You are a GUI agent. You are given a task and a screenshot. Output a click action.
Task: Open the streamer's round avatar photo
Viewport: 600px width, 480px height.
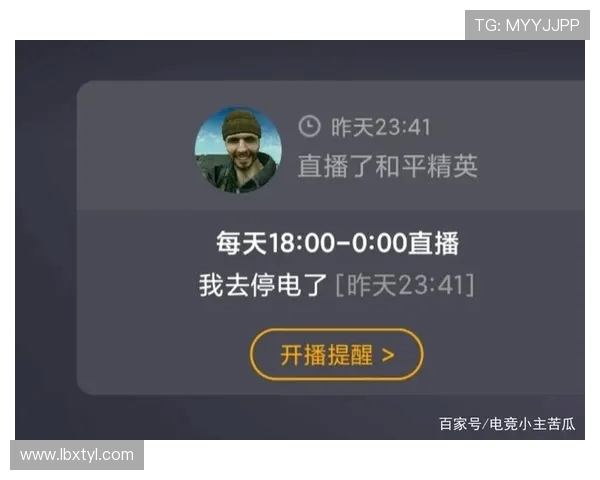[238, 150]
